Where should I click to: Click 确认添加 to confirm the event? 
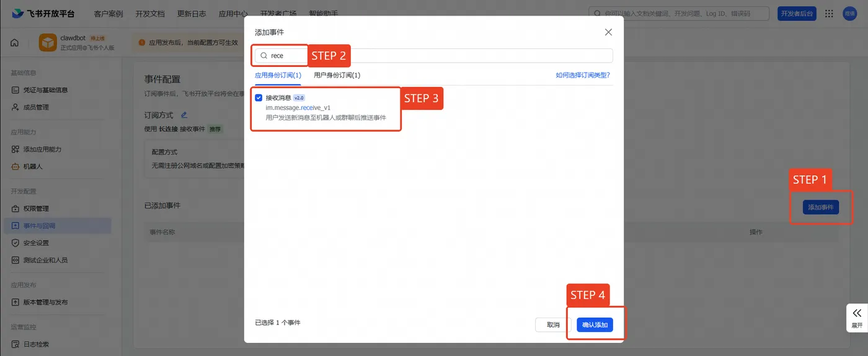595,325
